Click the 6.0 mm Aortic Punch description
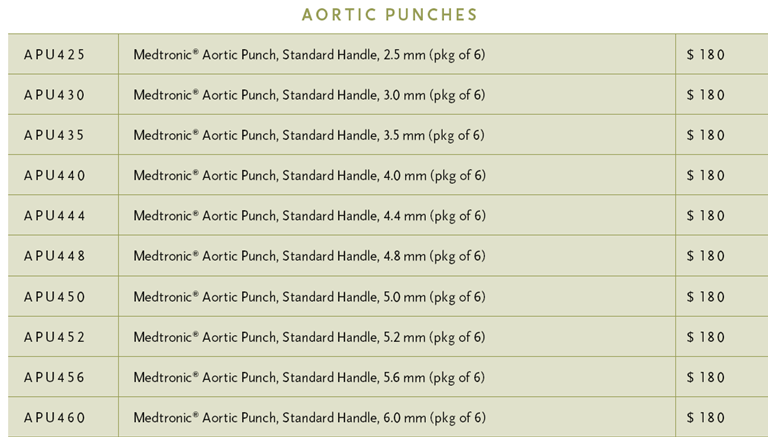Image resolution: width=768 pixels, height=437 pixels. tap(310, 418)
